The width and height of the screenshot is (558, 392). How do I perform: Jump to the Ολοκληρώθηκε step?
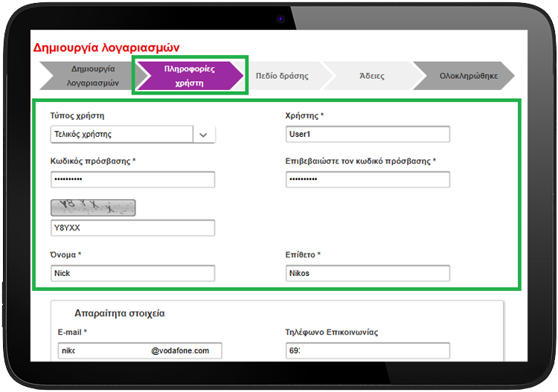464,76
